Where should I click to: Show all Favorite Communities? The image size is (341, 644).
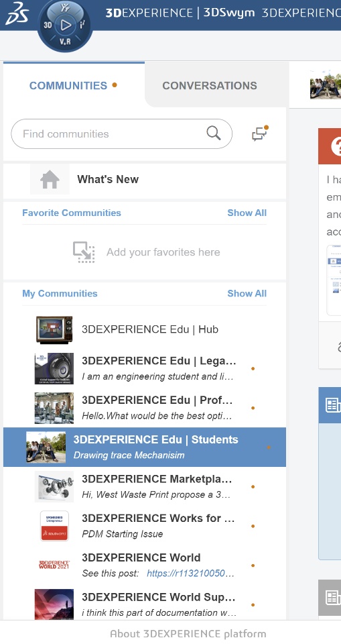[247, 213]
